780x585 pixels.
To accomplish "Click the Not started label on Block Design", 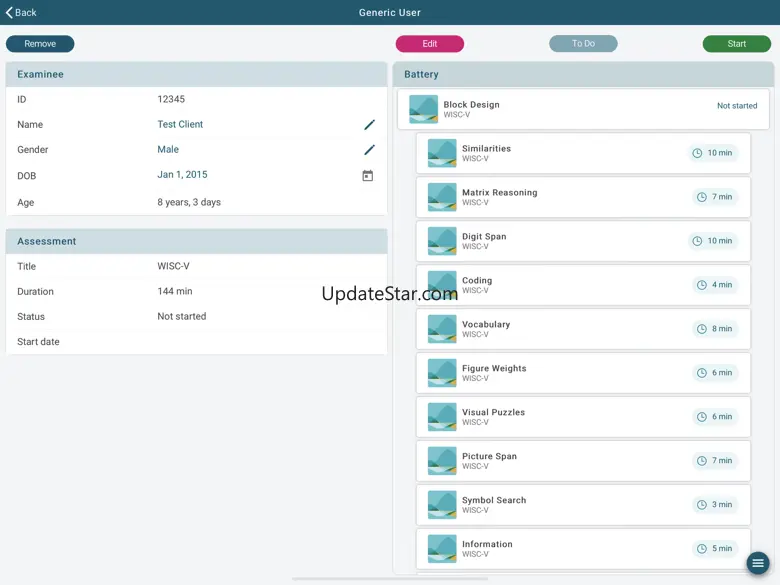I will pyautogui.click(x=737, y=105).
